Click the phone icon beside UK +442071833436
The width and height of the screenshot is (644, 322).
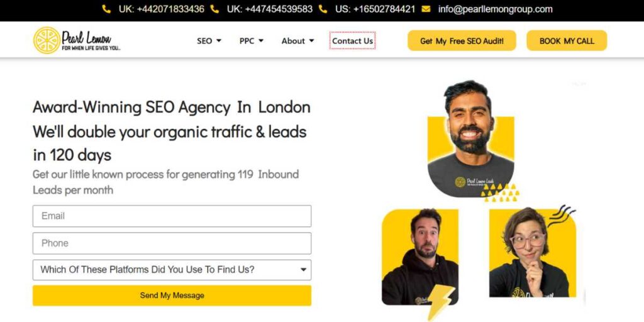pos(106,9)
